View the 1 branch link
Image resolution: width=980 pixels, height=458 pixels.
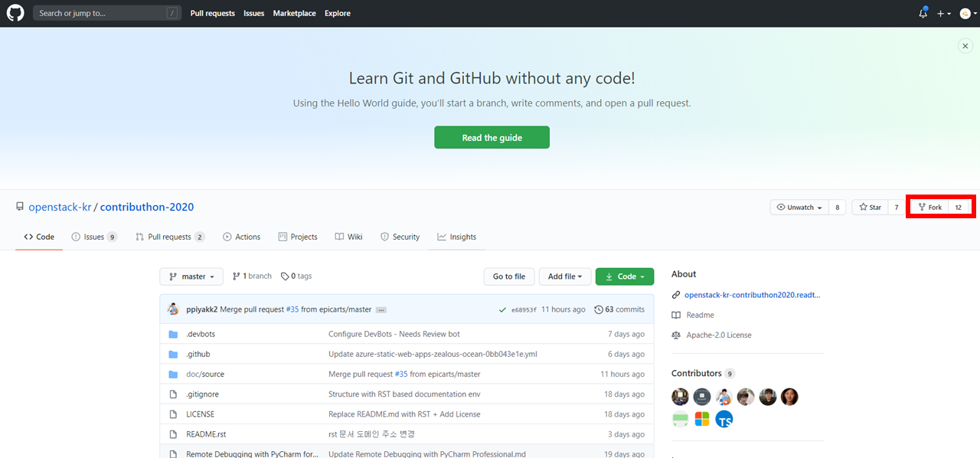coord(252,276)
